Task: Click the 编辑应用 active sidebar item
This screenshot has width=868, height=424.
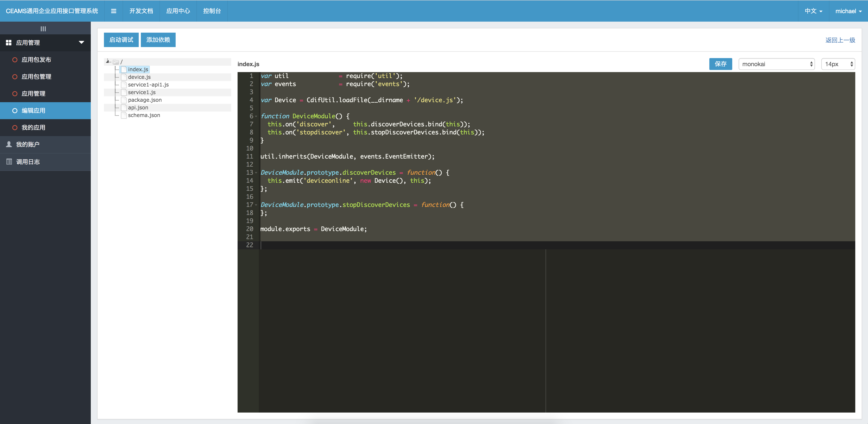Action: (45, 110)
